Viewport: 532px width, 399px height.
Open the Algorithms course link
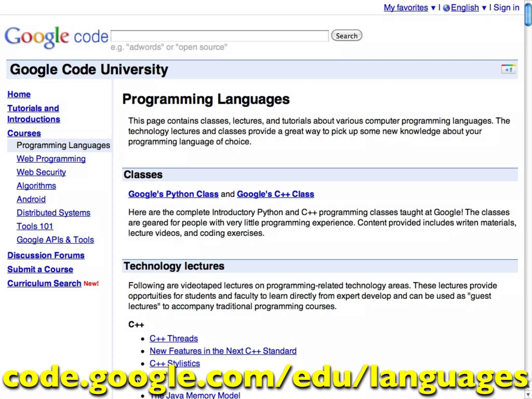point(36,186)
